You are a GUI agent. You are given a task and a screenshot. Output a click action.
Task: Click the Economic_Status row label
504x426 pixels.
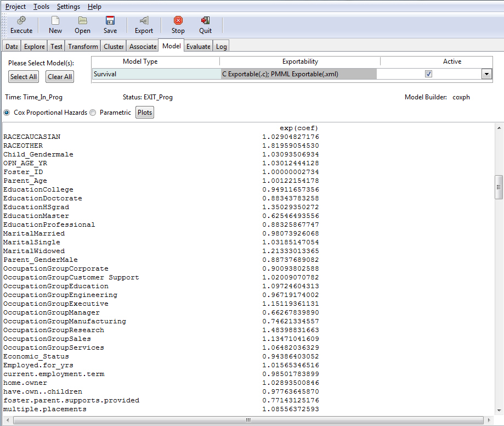(36, 356)
